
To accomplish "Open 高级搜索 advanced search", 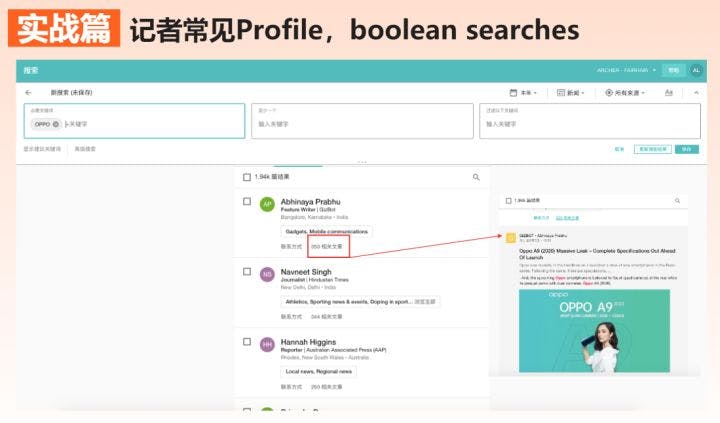I will coord(85,149).
